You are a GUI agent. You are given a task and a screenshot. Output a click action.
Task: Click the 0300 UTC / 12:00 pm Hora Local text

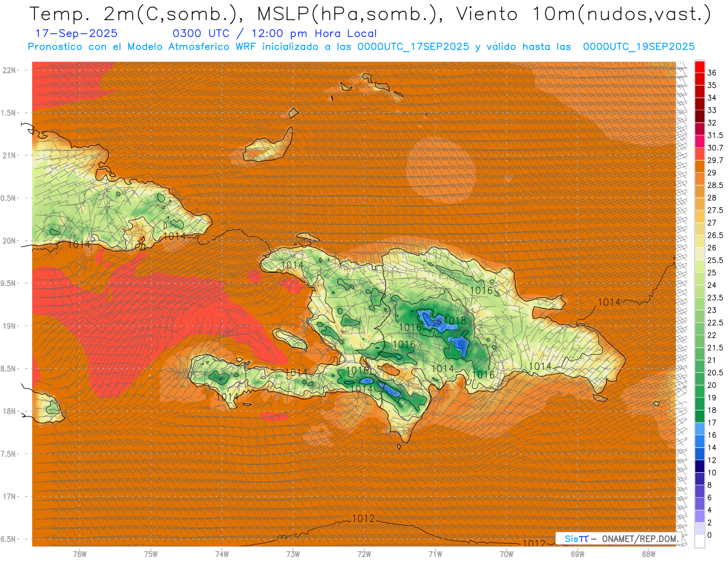pos(274,33)
